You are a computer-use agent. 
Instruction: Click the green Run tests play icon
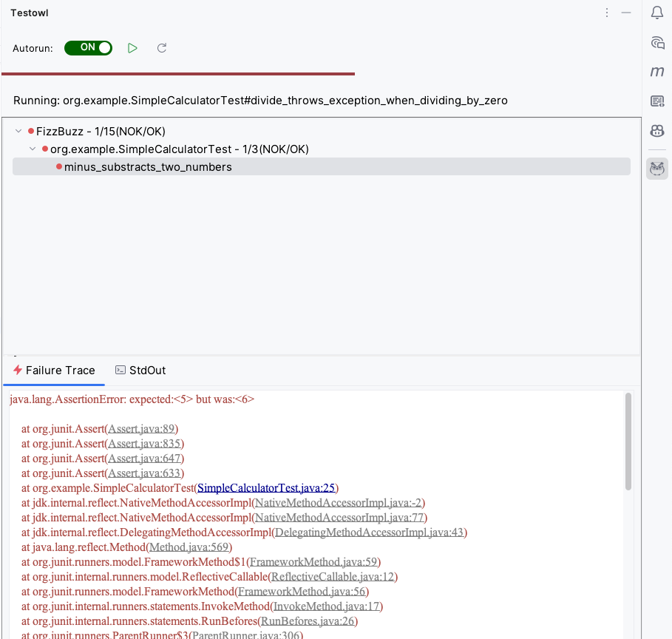pos(132,48)
